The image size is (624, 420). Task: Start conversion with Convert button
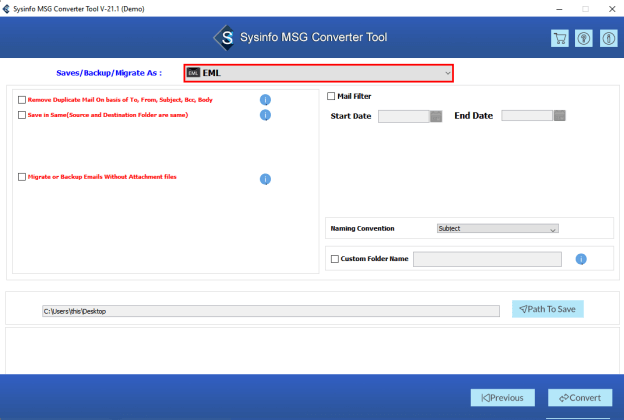click(x=580, y=398)
